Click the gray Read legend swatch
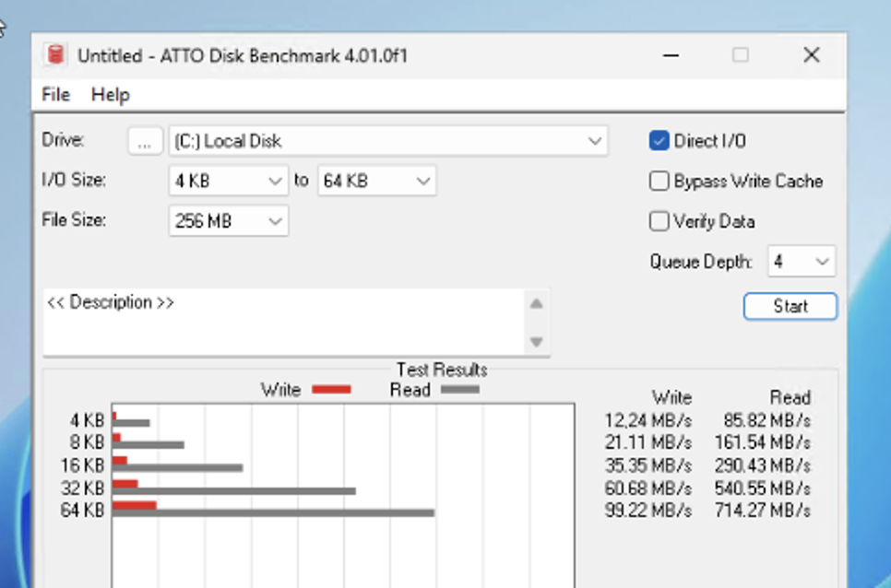Image resolution: width=891 pixels, height=588 pixels. pos(460,389)
